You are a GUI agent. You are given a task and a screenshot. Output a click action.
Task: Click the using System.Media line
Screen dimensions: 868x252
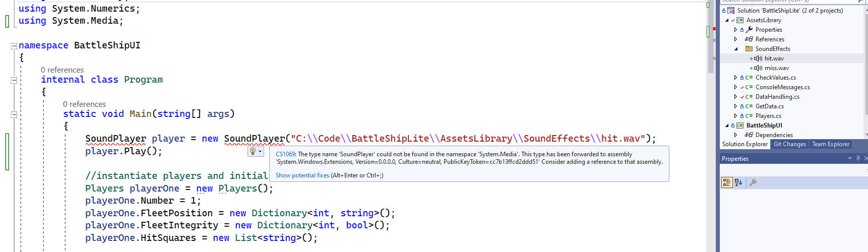(71, 21)
